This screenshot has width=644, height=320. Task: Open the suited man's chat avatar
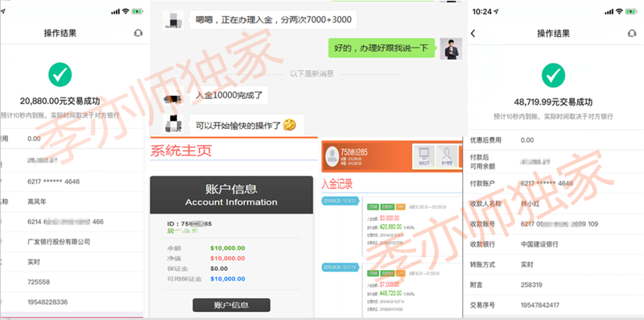[451, 49]
